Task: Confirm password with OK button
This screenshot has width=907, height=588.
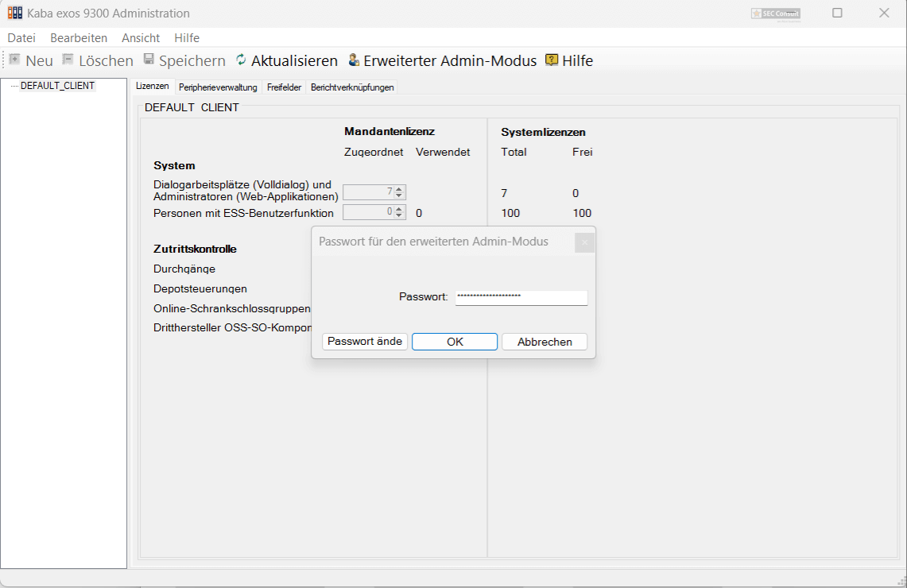Action: pyautogui.click(x=455, y=342)
